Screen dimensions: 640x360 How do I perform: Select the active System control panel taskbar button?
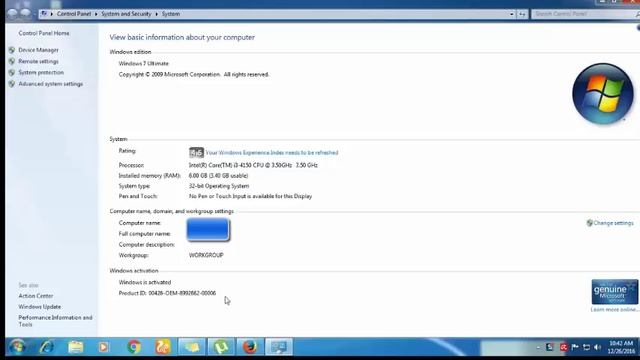[279, 347]
